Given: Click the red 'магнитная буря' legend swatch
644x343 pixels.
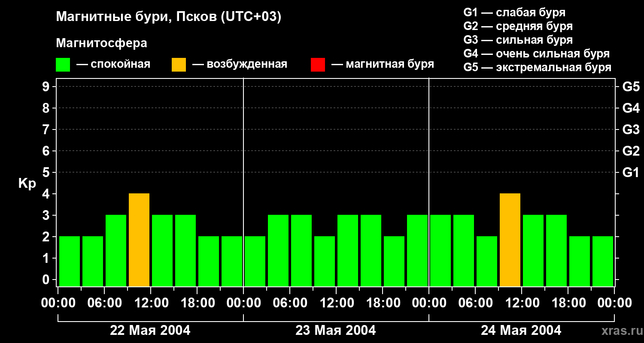Looking at the screenshot, I should (x=318, y=65).
